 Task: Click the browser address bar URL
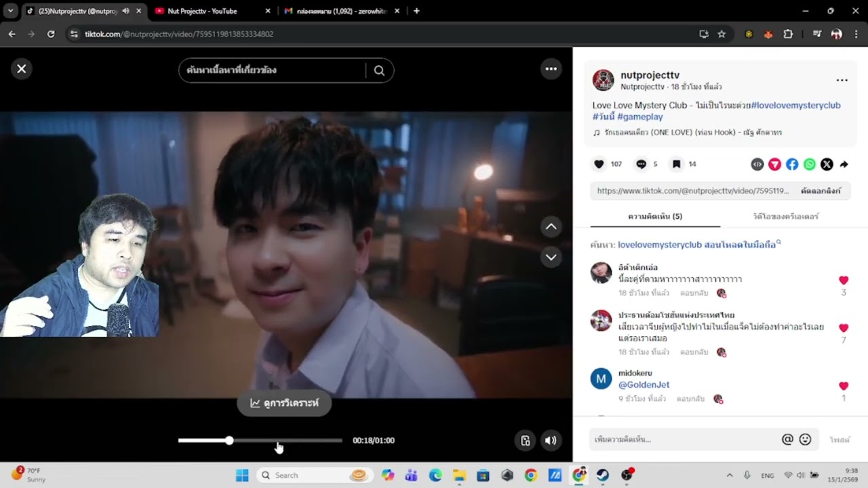tap(179, 34)
